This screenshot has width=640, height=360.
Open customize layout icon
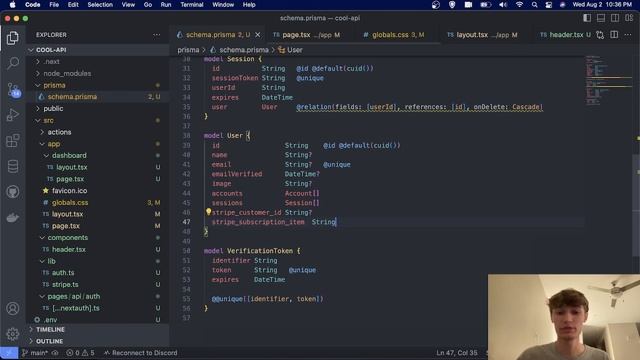(x=629, y=18)
